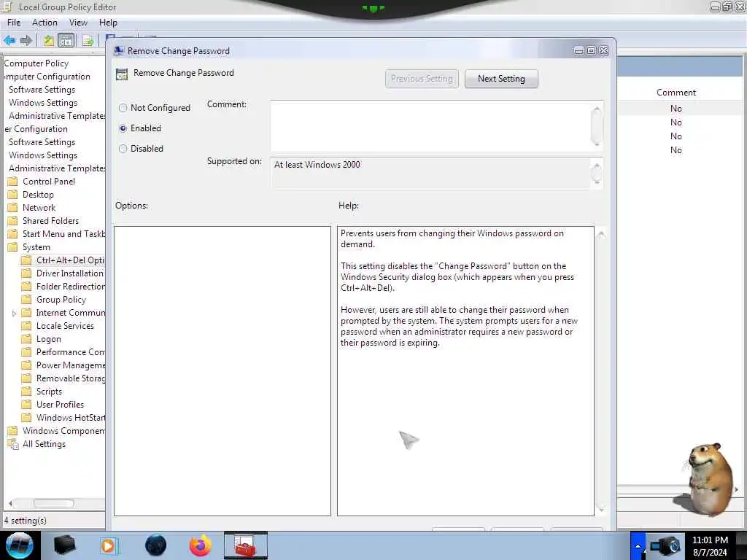Click the Scripts folder icon
Image resolution: width=747 pixels, height=560 pixels.
27,392
